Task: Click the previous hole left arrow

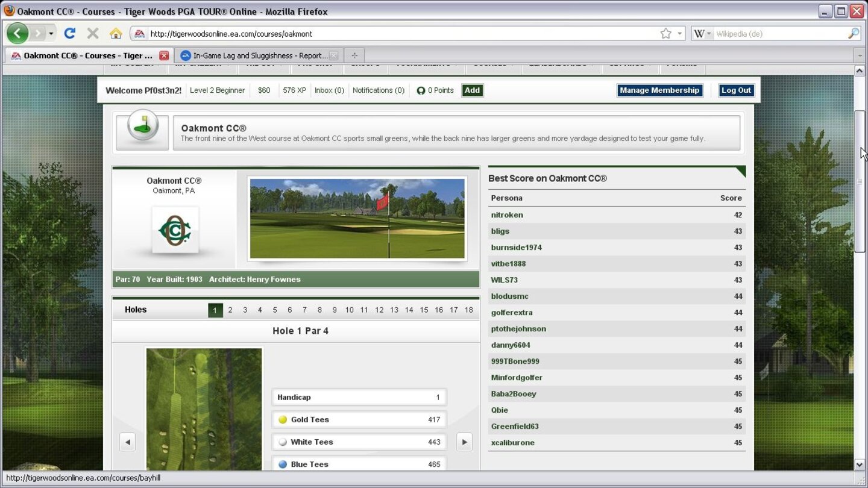Action: pyautogui.click(x=127, y=442)
